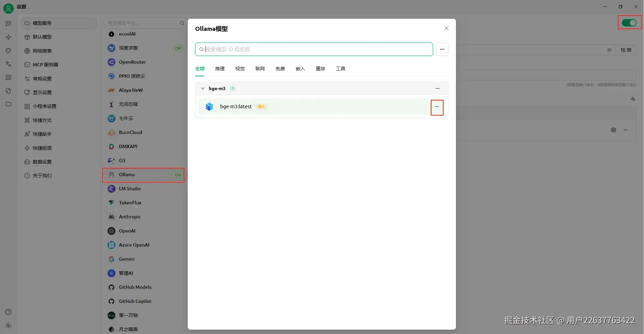Select 模型服务 in settings menu
The height and width of the screenshot is (334, 644).
point(59,23)
